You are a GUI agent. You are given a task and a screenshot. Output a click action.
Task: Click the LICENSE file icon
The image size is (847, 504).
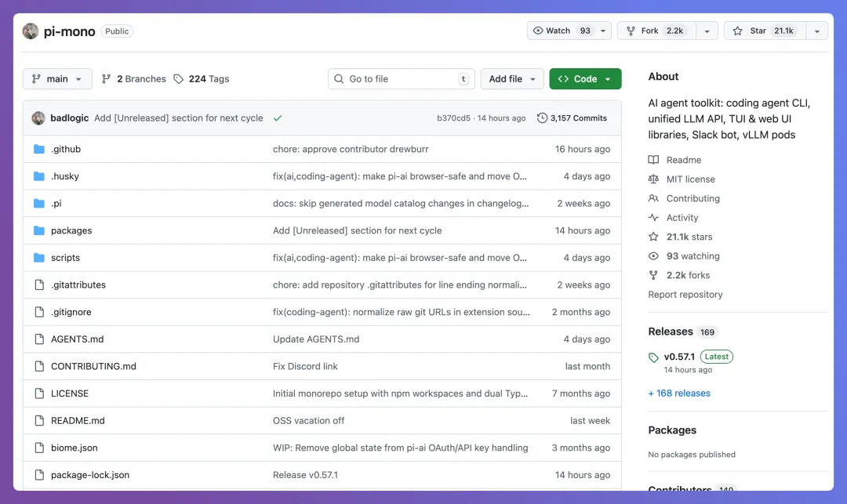[39, 393]
